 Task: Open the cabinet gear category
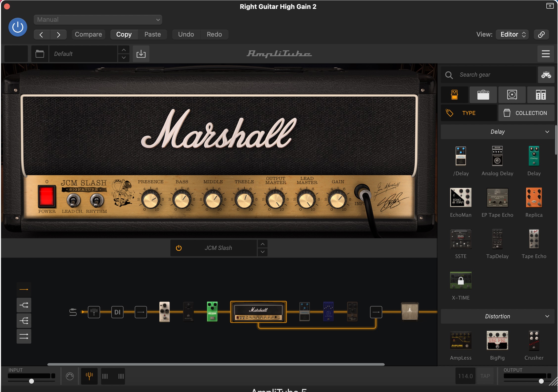pyautogui.click(x=512, y=95)
